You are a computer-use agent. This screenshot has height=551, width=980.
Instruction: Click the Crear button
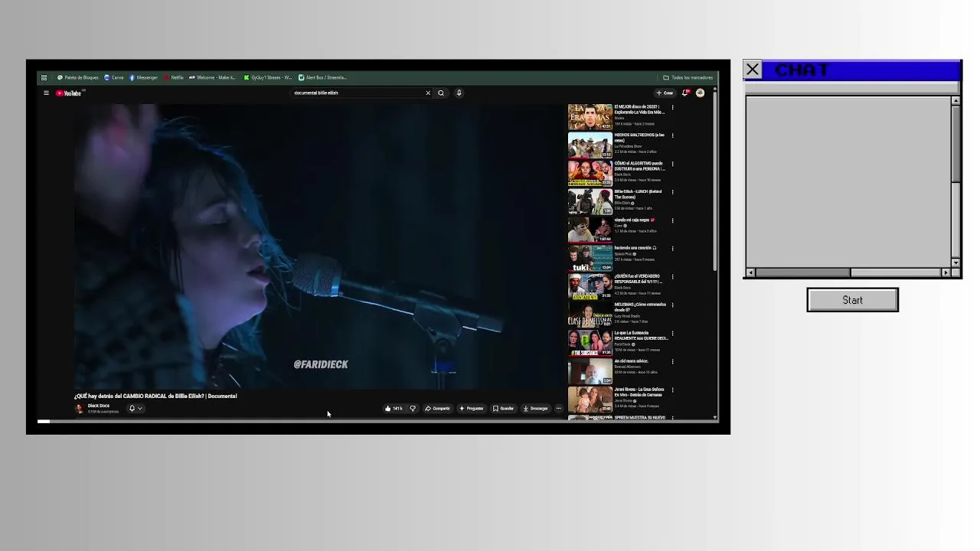(665, 93)
